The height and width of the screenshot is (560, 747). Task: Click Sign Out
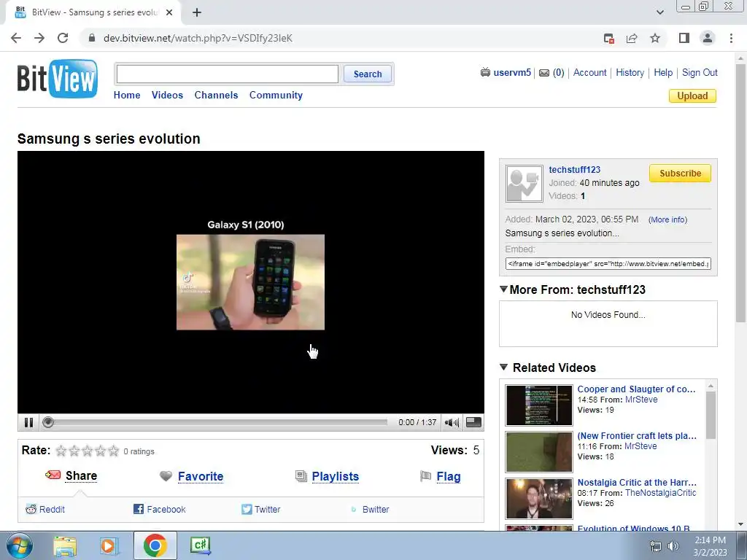(x=700, y=72)
